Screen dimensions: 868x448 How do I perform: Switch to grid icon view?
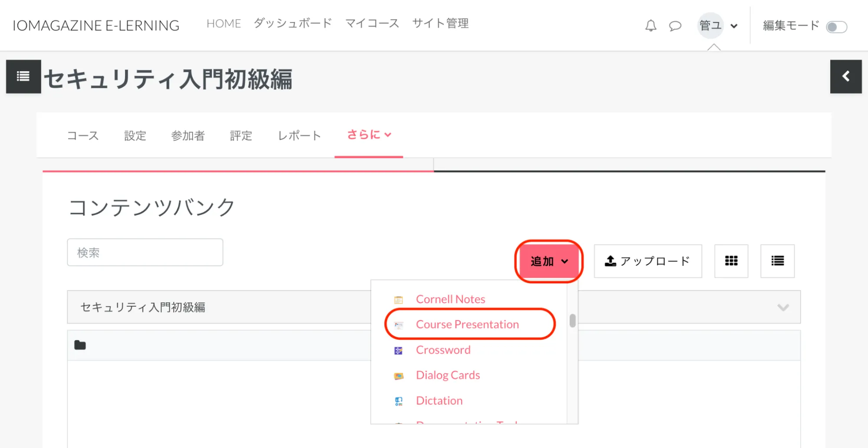pyautogui.click(x=731, y=261)
